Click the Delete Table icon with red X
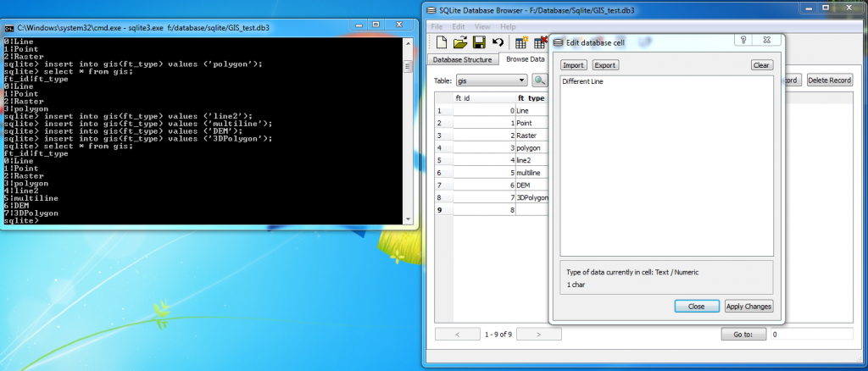 click(540, 42)
